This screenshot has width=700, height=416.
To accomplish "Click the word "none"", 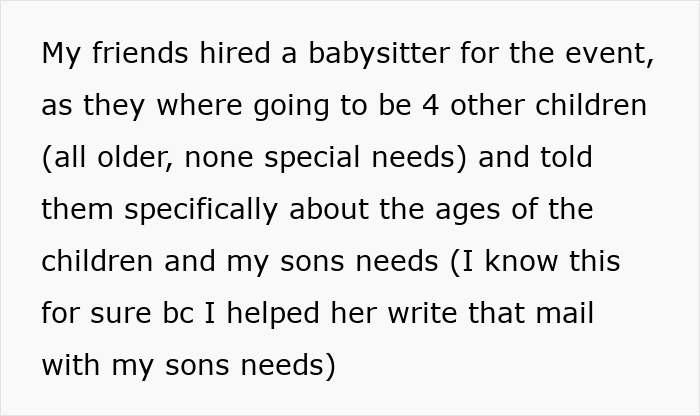I will click(x=219, y=159).
